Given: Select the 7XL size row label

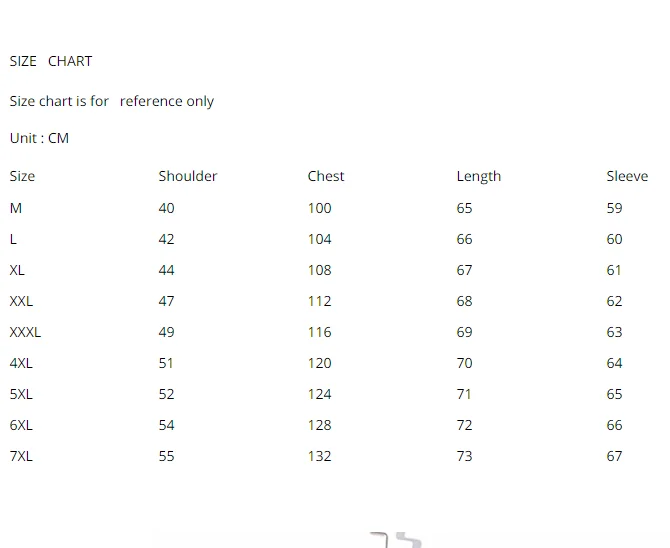Looking at the screenshot, I should 21,456.
